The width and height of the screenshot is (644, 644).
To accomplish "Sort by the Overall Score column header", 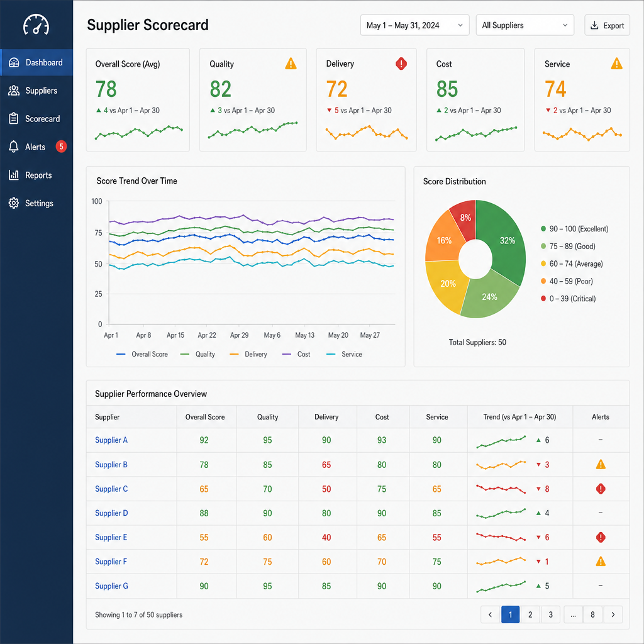I will coord(205,417).
